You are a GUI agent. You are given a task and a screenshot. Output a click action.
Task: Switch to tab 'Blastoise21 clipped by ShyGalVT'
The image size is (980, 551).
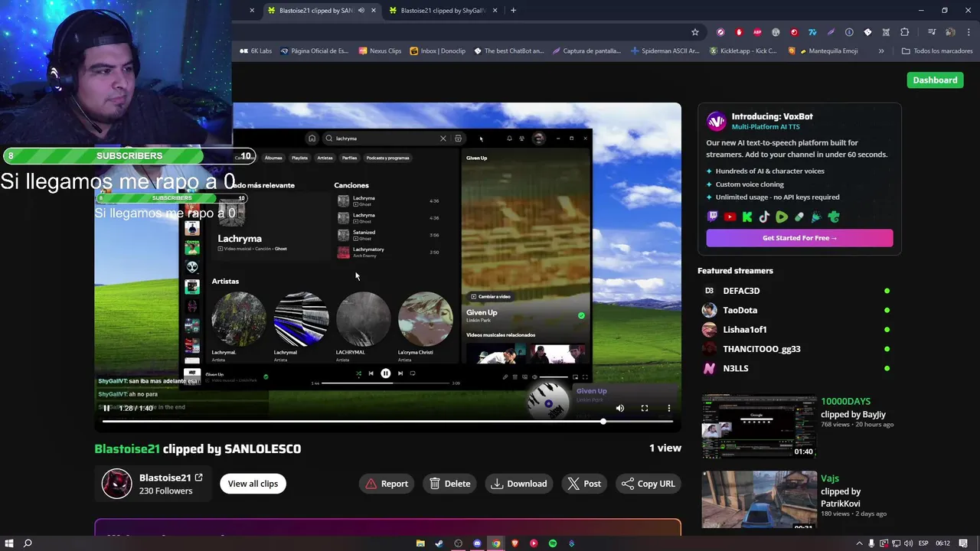point(443,11)
